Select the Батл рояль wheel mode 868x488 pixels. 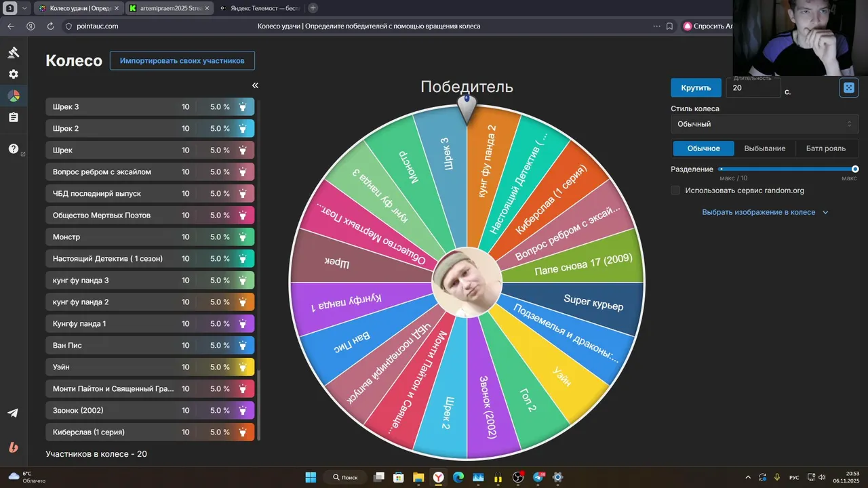click(x=826, y=148)
